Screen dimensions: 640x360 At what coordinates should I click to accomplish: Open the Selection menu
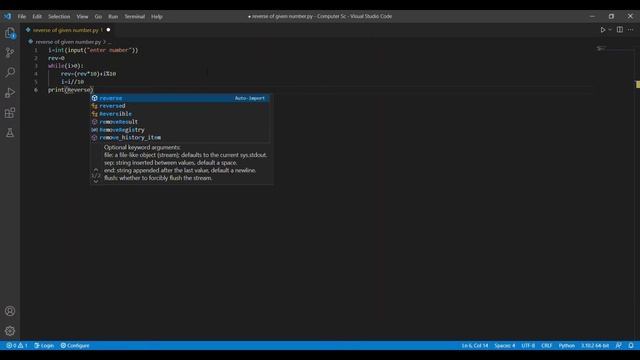coord(59,17)
